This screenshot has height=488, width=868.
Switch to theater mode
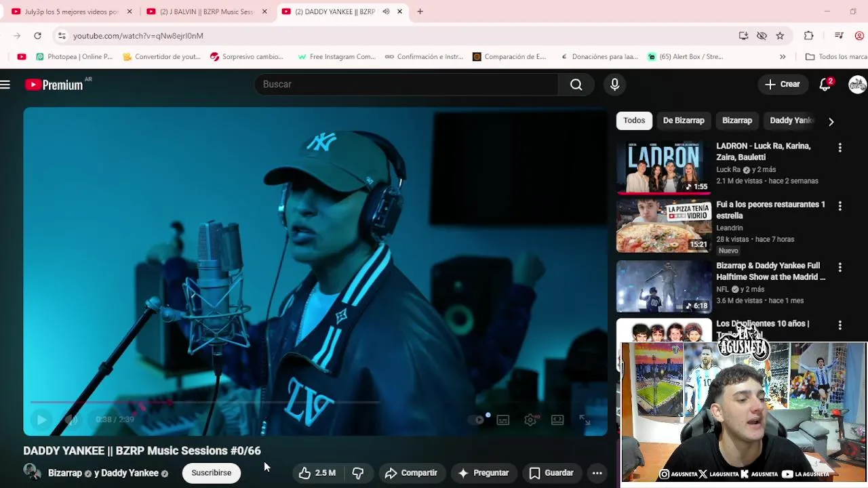[557, 420]
